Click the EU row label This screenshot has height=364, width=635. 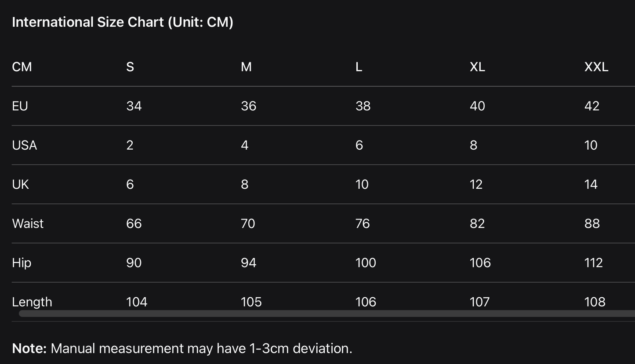(x=20, y=106)
